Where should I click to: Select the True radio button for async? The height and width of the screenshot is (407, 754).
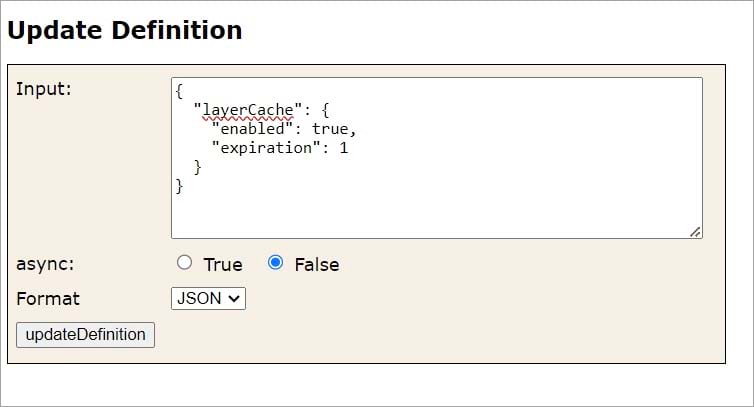183,263
